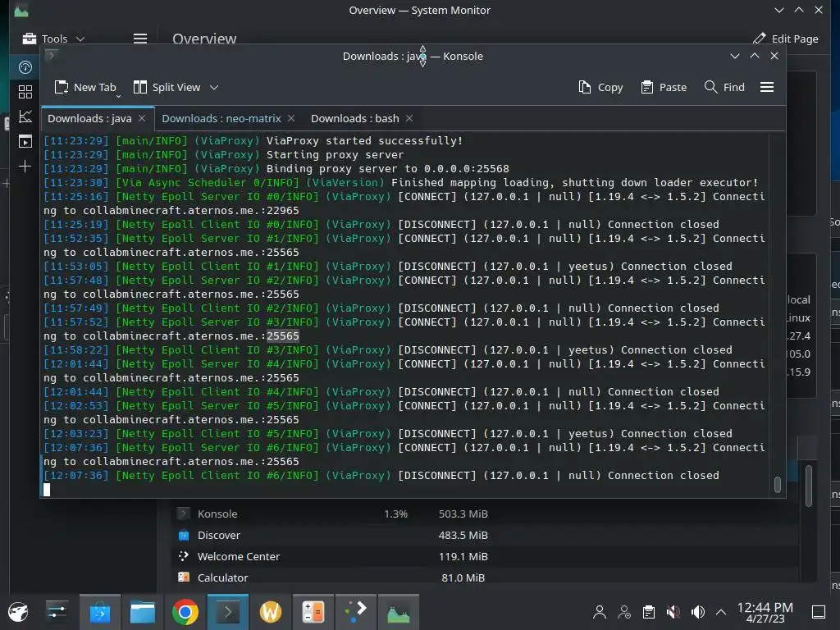
Task: Select the Calculator row in System Monitor list
Action: (x=485, y=577)
